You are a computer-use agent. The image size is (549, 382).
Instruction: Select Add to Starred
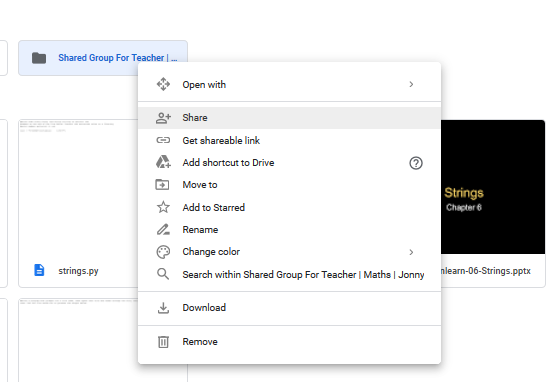click(290, 207)
